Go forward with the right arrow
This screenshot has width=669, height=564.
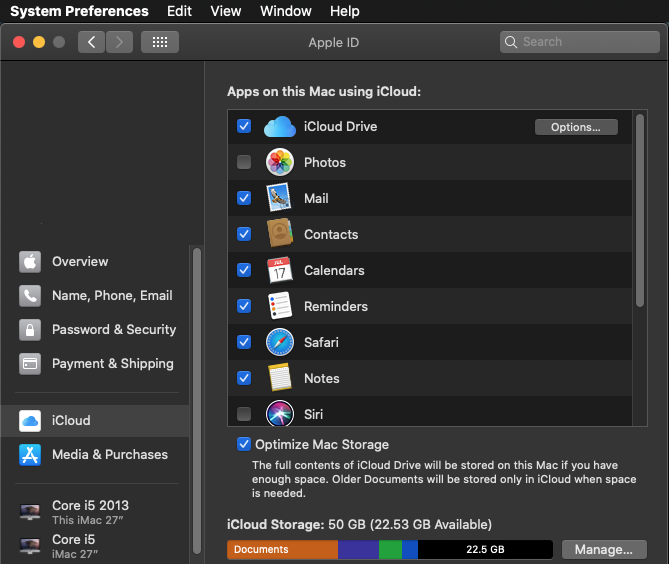[119, 42]
